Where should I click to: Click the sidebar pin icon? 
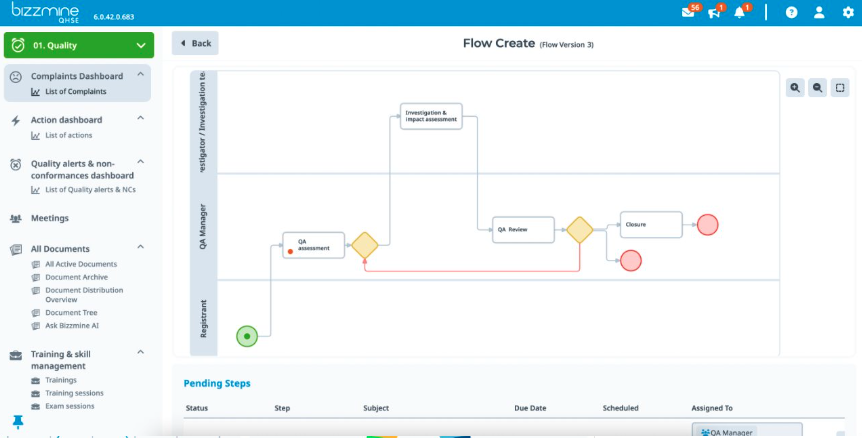[x=17, y=423]
